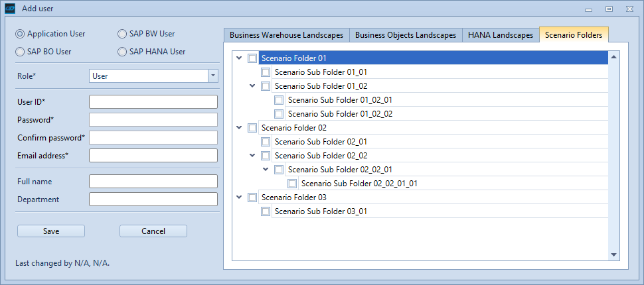
Task: Check the Scenario Folder 02 checkbox
Action: 252,128
